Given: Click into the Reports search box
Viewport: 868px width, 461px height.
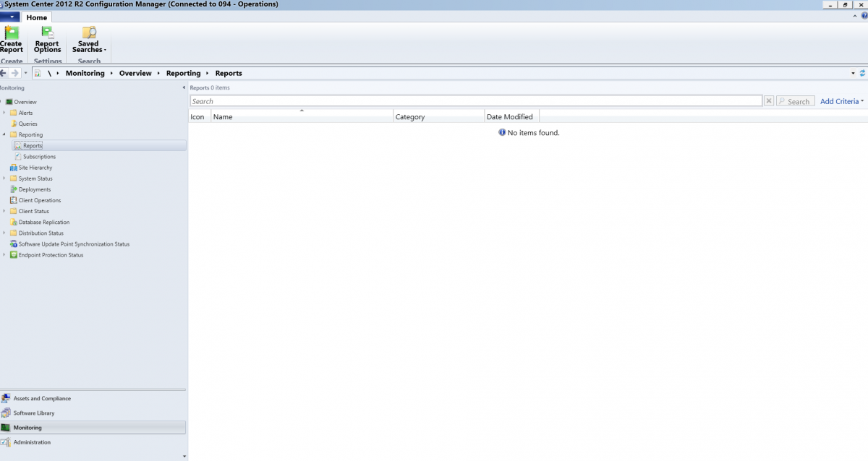Looking at the screenshot, I should [x=476, y=101].
